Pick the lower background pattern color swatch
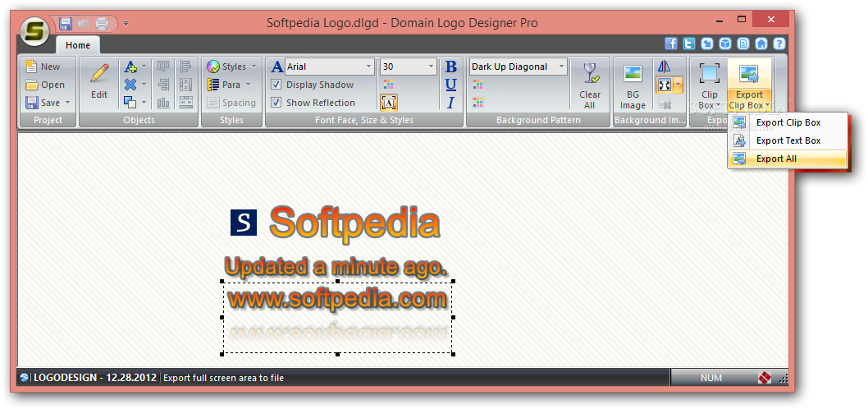Viewport: 868px width, 409px height. click(x=477, y=103)
